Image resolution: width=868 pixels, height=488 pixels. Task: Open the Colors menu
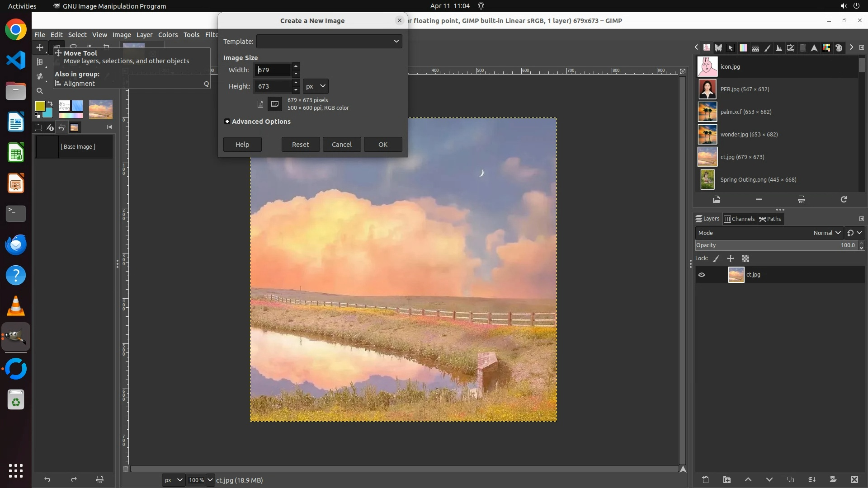coord(168,35)
